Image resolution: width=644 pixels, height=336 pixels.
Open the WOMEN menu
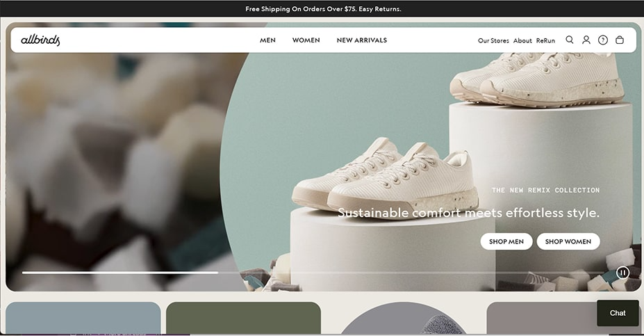coord(306,40)
